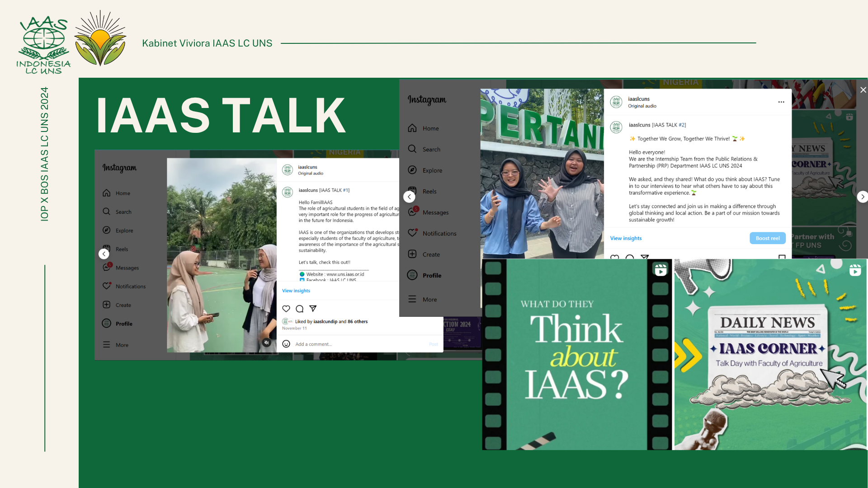The height and width of the screenshot is (488, 868).
Task: Open Profile in the IAAS TALK #1 Instagram sidebar
Action: (117, 324)
